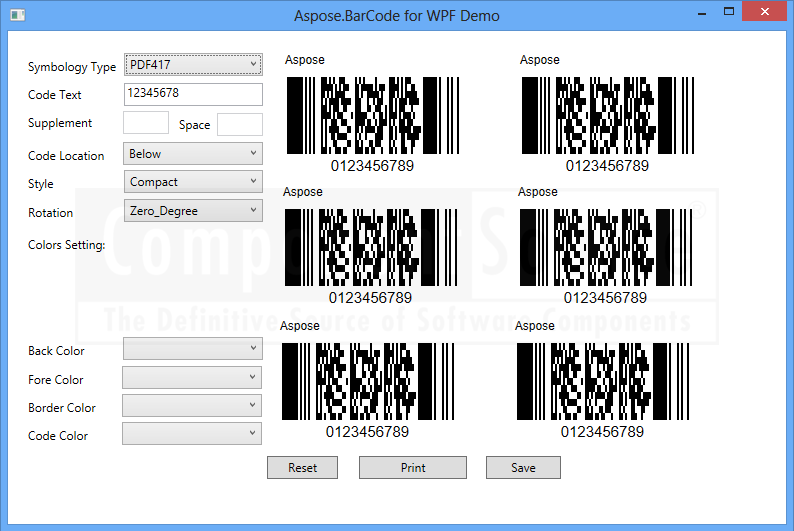The image size is (794, 531).
Task: Click the Space input field
Action: click(240, 125)
